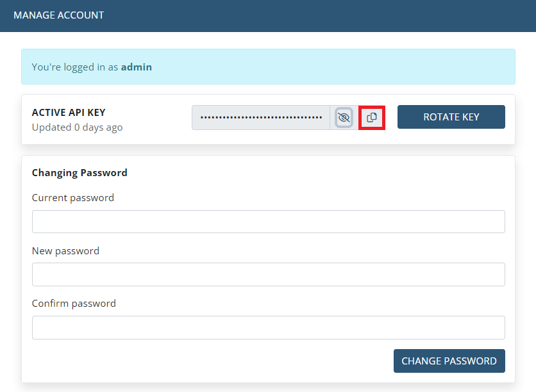The image size is (536, 392).
Task: Click the Current password label
Action: 73,198
